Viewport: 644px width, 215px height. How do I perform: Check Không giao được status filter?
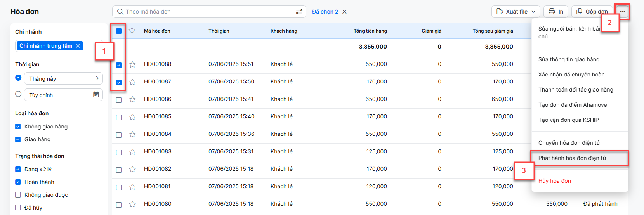coord(18,195)
